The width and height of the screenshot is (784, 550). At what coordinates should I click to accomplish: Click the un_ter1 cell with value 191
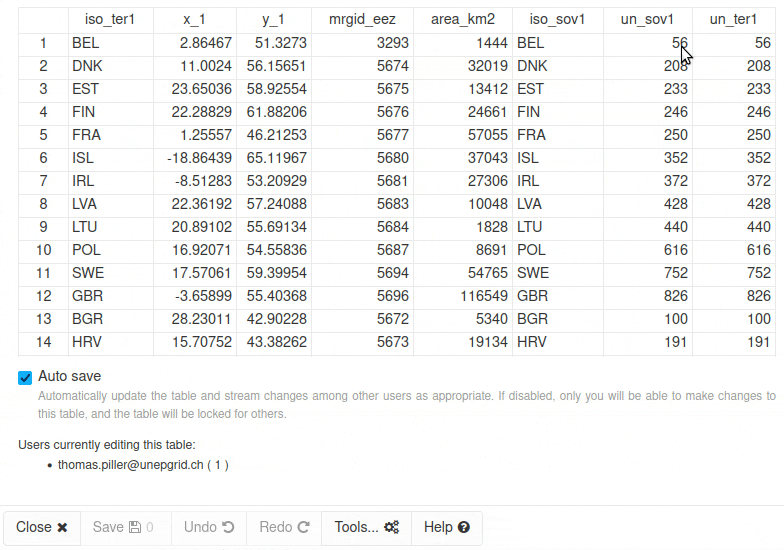733,342
